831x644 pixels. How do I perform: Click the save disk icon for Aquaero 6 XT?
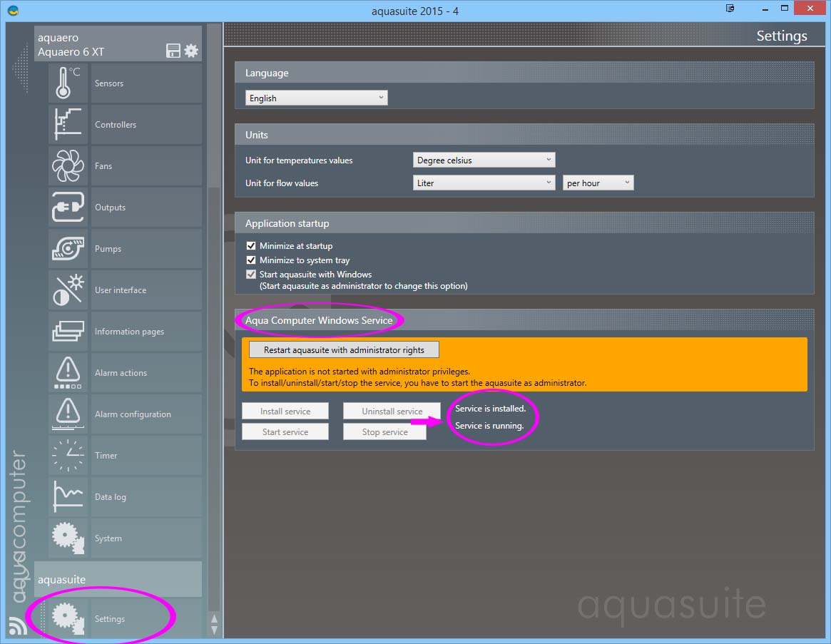pyautogui.click(x=173, y=51)
